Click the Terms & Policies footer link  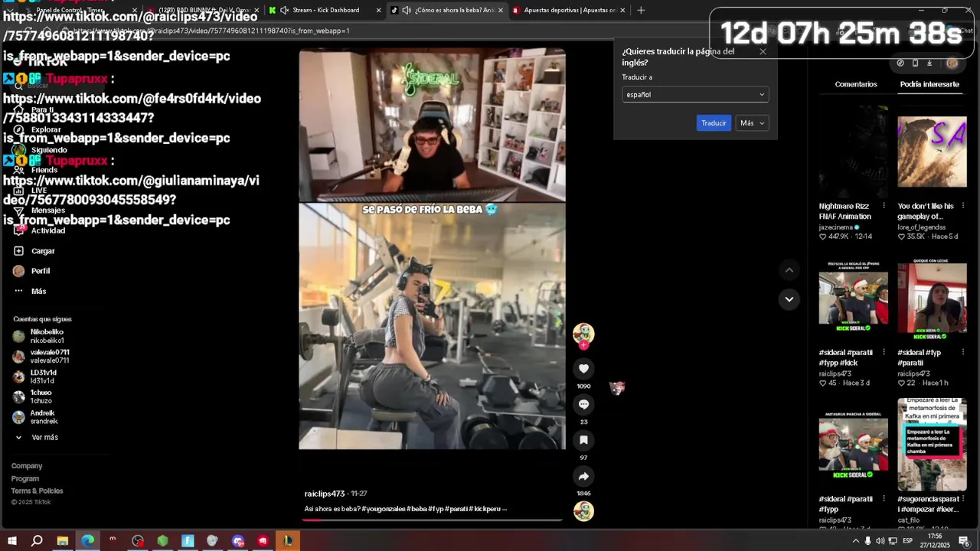tap(37, 491)
